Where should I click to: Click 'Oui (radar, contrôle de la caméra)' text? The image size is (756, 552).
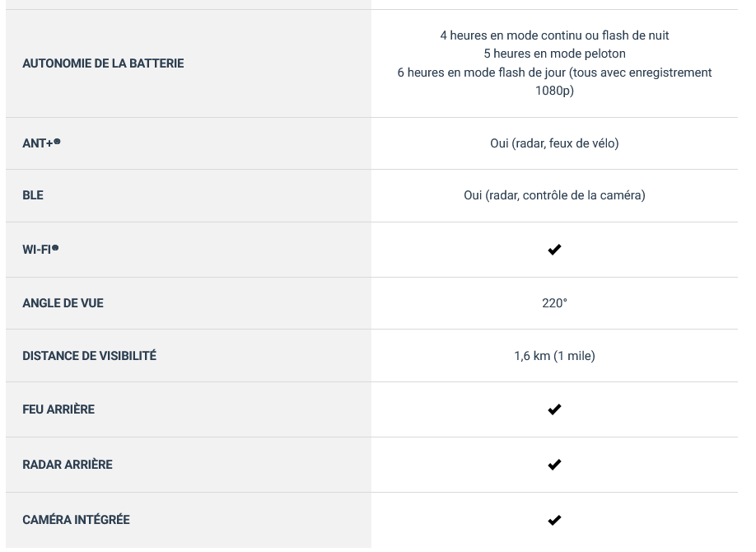[x=554, y=195]
